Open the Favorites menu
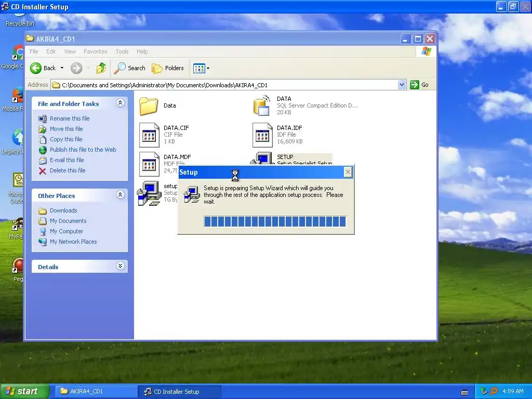 coord(96,51)
